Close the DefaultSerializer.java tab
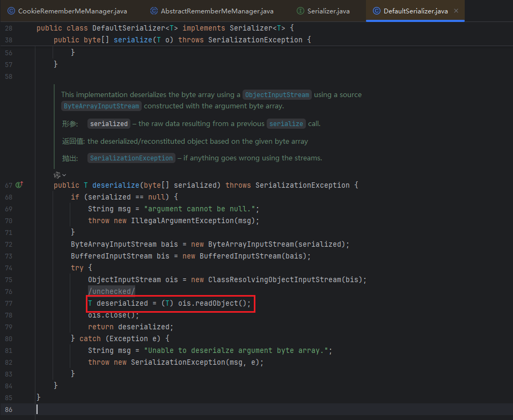The height and width of the screenshot is (420, 513). (x=456, y=11)
